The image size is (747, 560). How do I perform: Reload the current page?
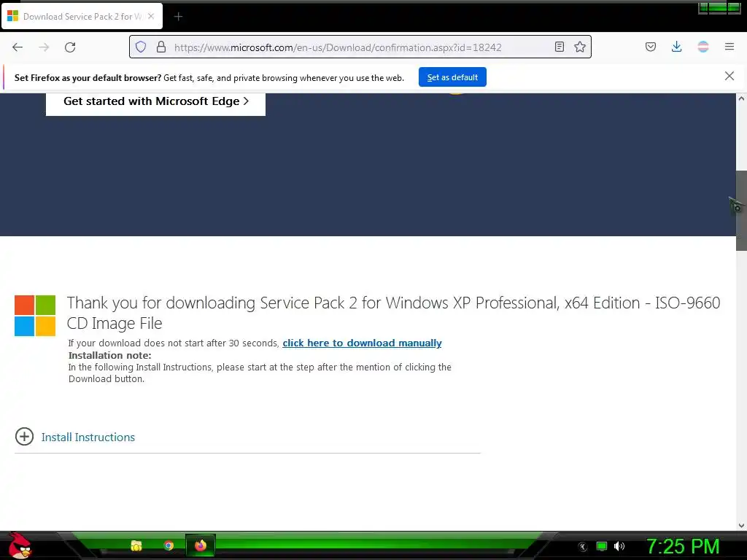[x=70, y=47]
